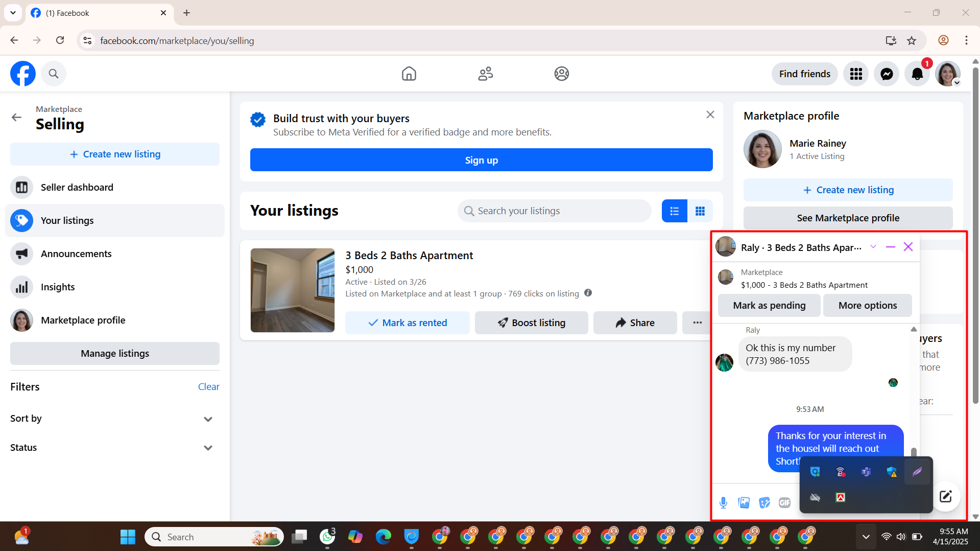
Task: Open the Facebook menu grid icon
Action: click(856, 74)
